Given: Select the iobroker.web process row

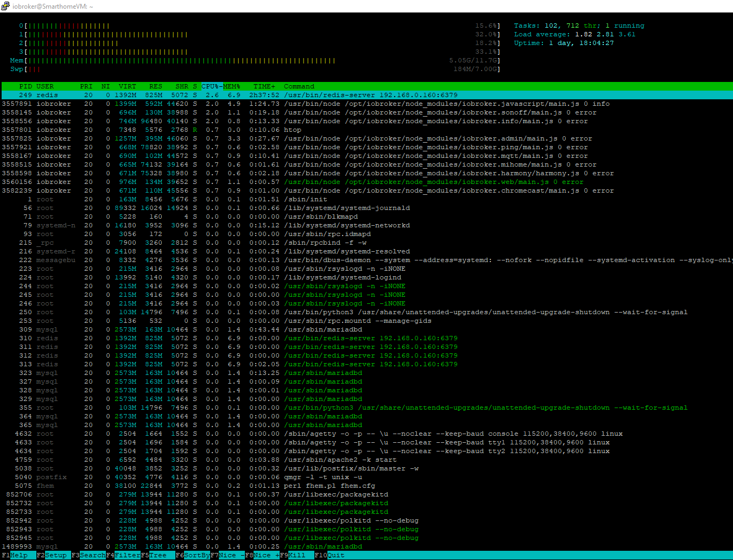Looking at the screenshot, I should pyautogui.click(x=366, y=182).
